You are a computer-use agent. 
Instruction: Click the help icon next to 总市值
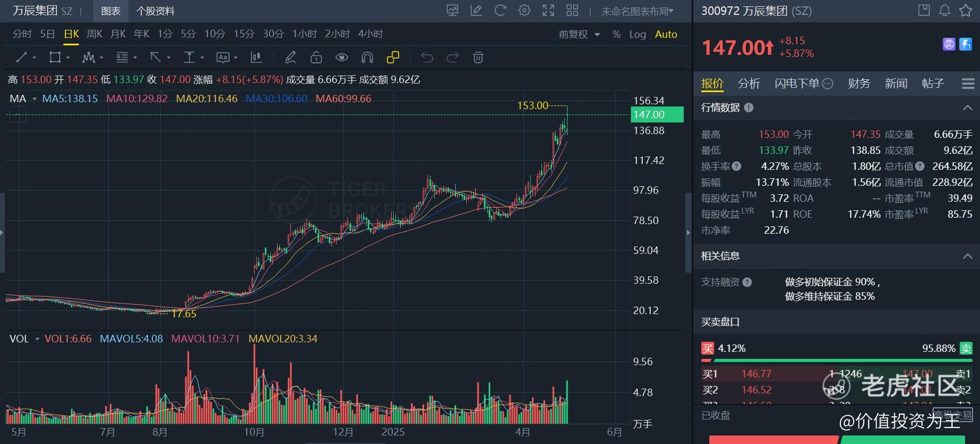click(919, 166)
